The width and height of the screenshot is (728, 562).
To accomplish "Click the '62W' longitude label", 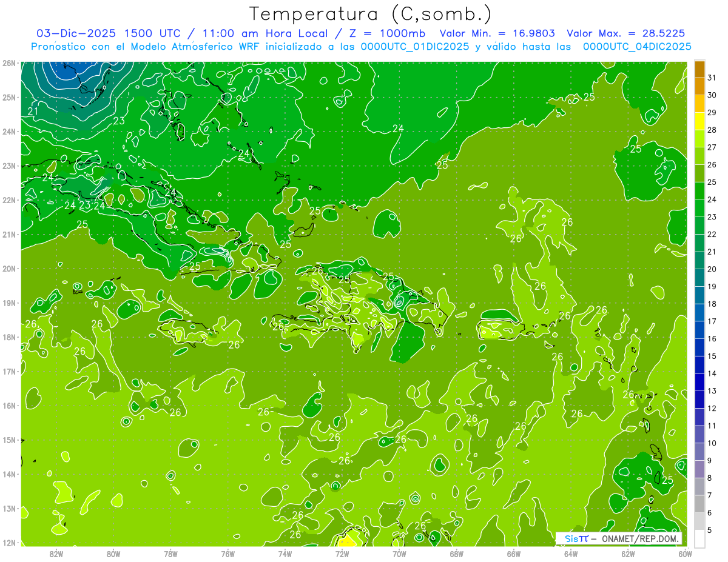I will pyautogui.click(x=629, y=554).
